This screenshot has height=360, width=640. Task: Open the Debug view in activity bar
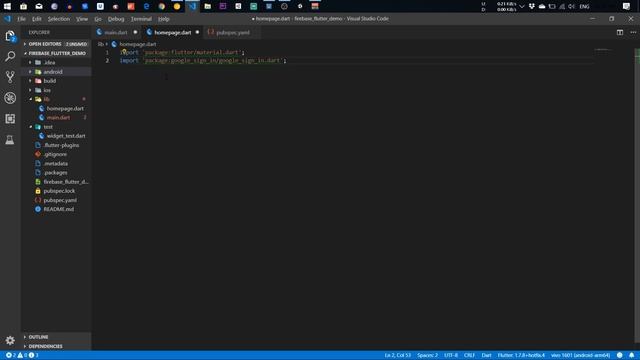pyautogui.click(x=10, y=98)
